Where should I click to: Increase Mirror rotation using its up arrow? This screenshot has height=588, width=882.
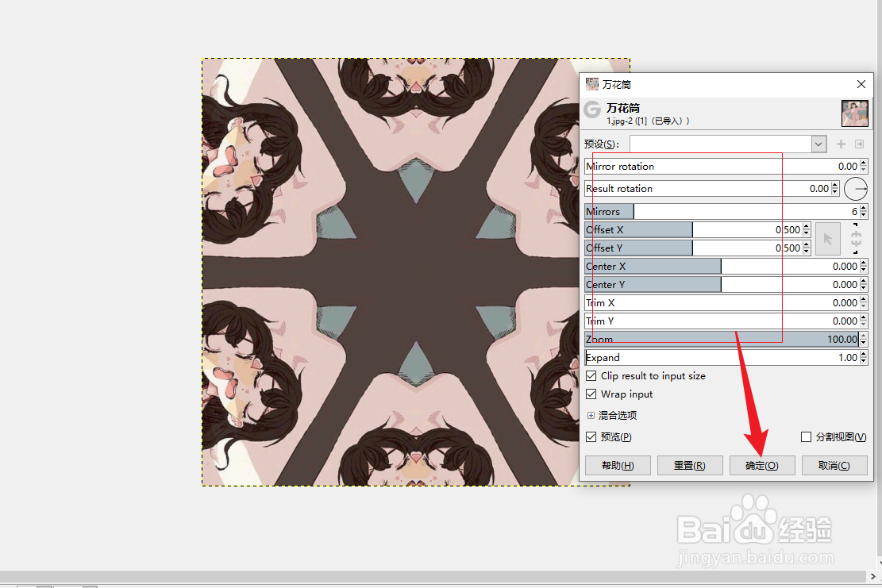click(864, 163)
